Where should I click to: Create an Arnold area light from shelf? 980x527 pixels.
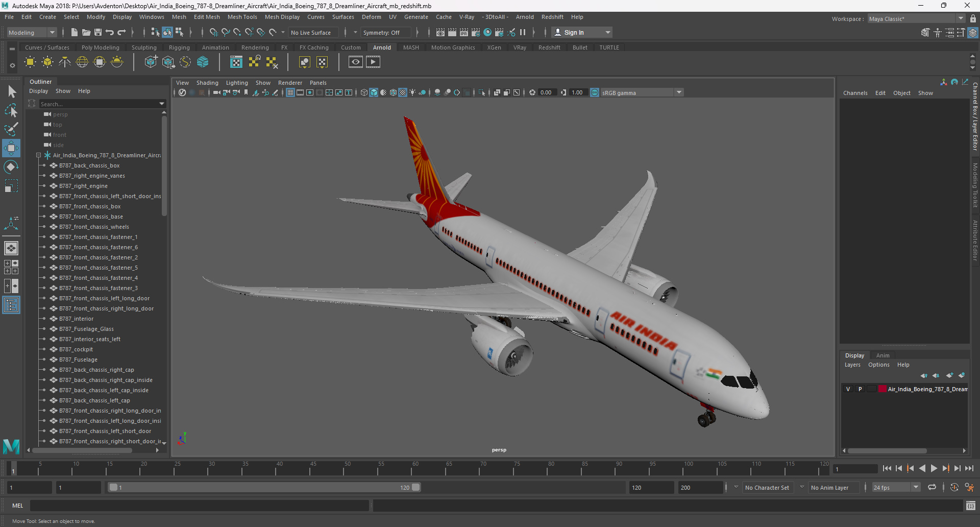pyautogui.click(x=30, y=62)
